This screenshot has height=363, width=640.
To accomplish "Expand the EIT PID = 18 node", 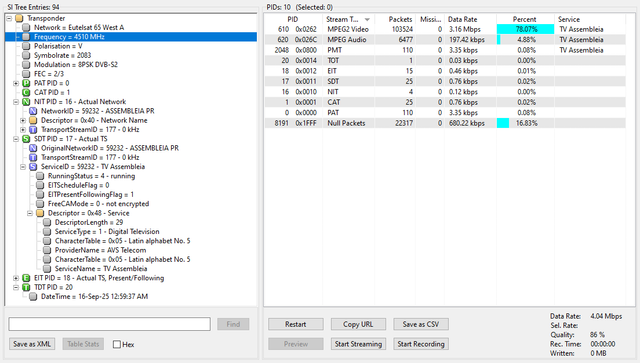I will tap(16, 278).
